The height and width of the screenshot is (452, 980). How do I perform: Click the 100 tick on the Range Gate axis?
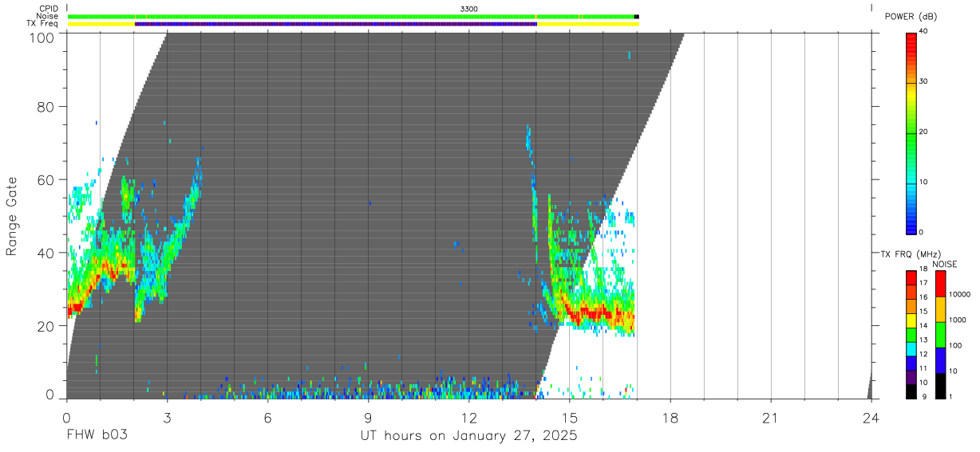click(41, 37)
